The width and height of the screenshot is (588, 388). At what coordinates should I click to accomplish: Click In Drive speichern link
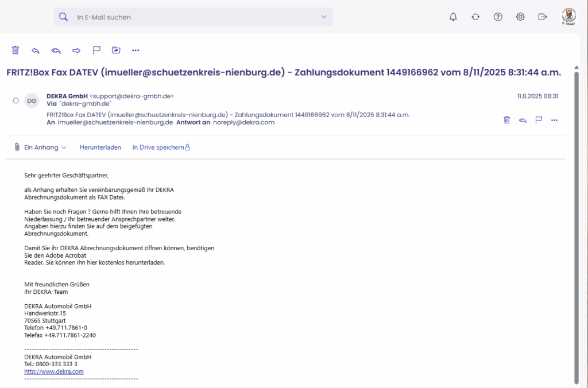161,148
